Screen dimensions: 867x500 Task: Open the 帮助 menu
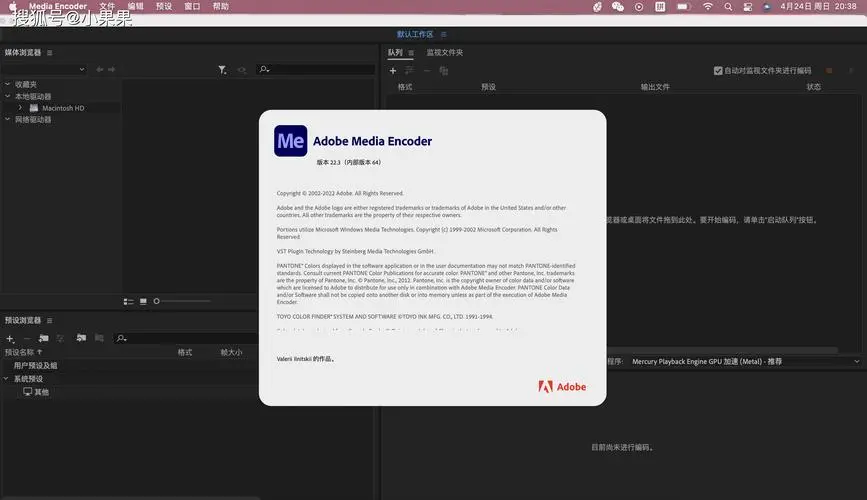pyautogui.click(x=221, y=6)
